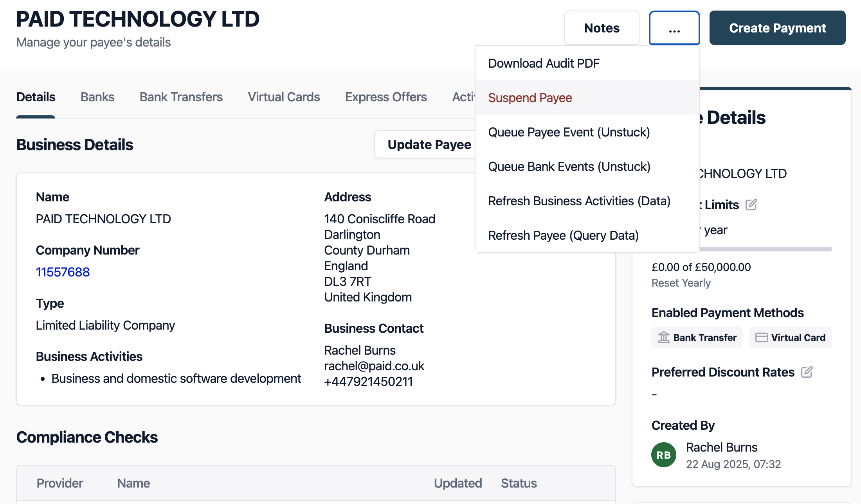Screen dimensions: 861x504
Task: Click 'Limited Liability Company' type value
Action: [x=105, y=325]
